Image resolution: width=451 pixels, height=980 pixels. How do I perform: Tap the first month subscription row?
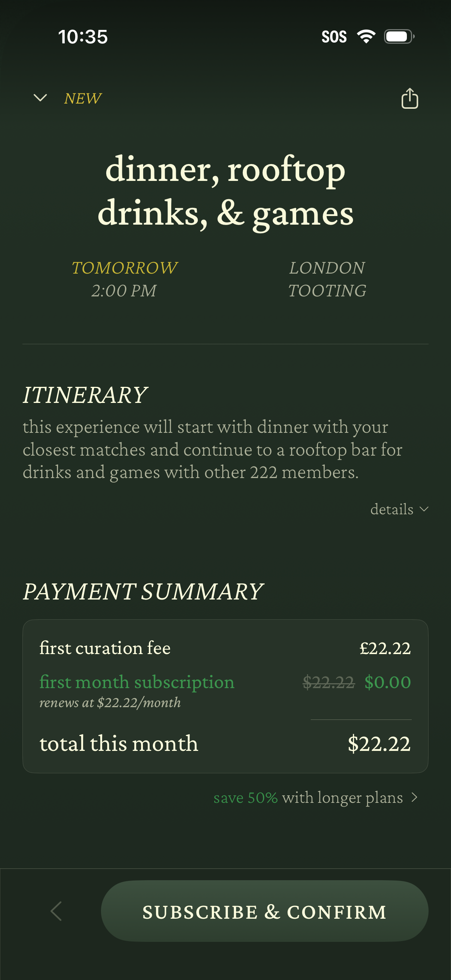point(225,687)
